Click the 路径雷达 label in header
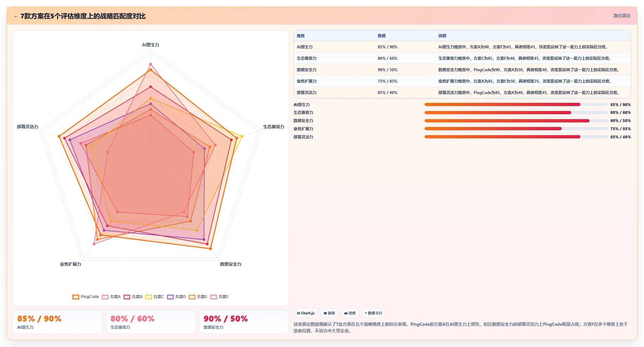The width and height of the screenshot is (644, 347). (x=622, y=16)
